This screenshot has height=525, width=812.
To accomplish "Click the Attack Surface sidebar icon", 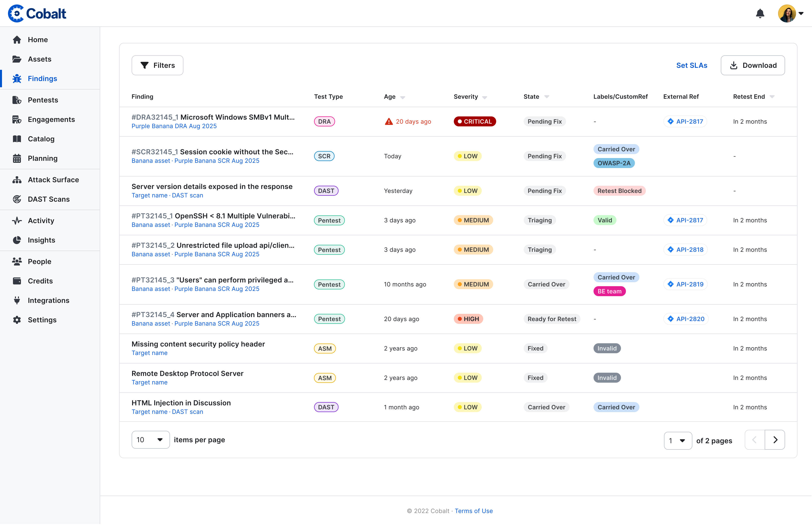I will pos(17,180).
